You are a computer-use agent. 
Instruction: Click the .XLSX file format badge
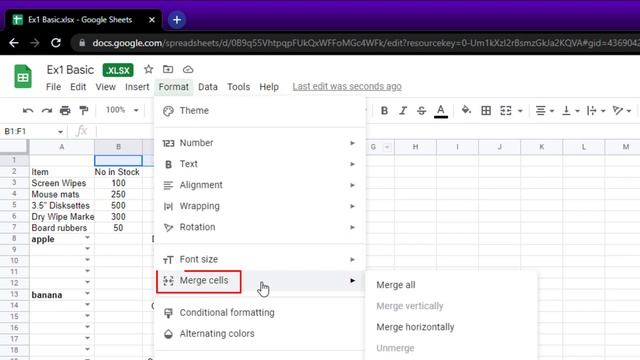[x=118, y=70]
